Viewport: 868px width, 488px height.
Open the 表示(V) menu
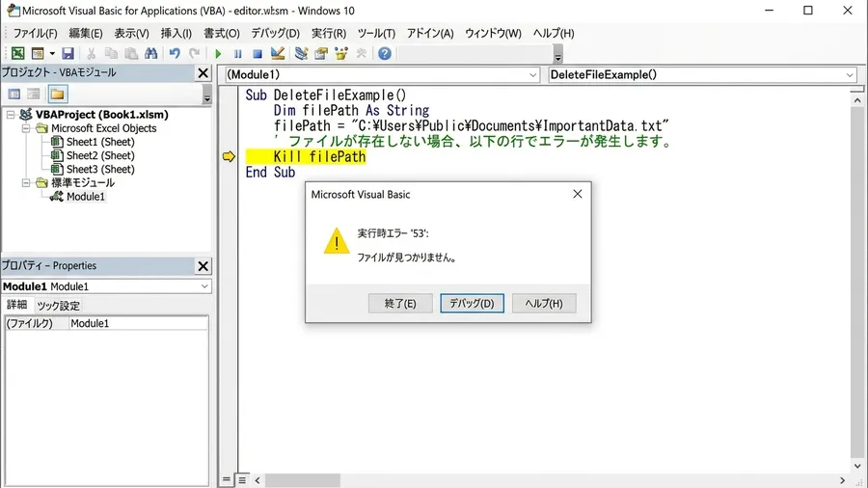coord(131,33)
